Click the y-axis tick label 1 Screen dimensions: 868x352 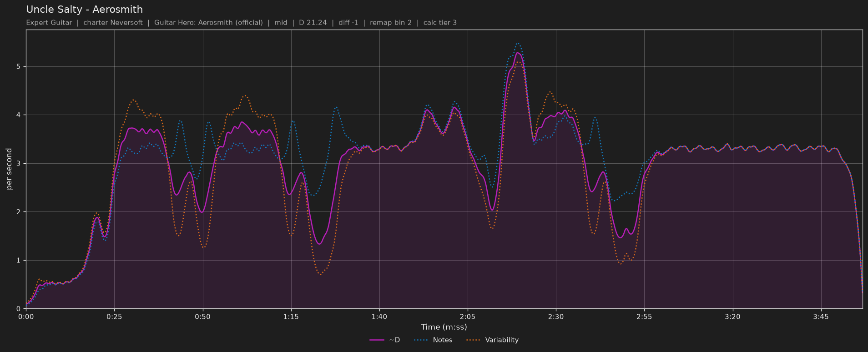[x=19, y=261]
